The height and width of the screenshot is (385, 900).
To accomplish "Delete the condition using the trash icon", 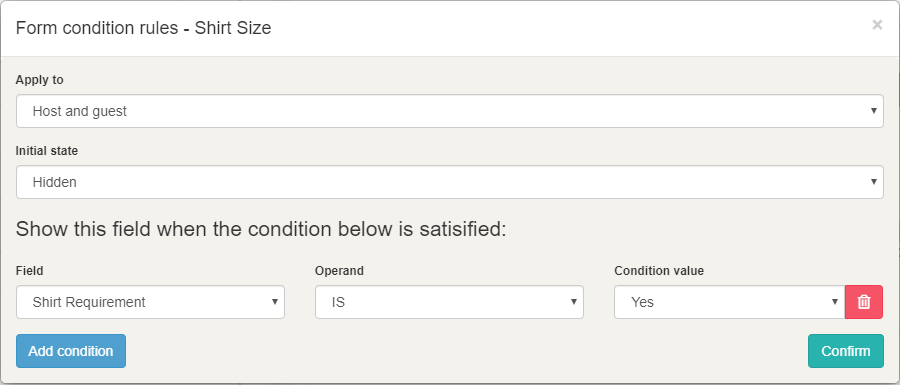I will (x=864, y=302).
